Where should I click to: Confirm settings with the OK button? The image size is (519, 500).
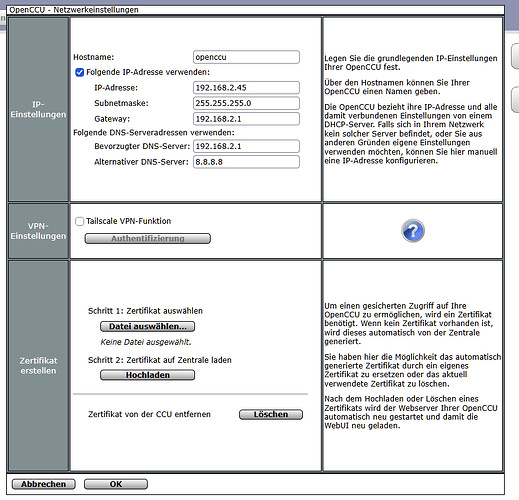tap(116, 484)
